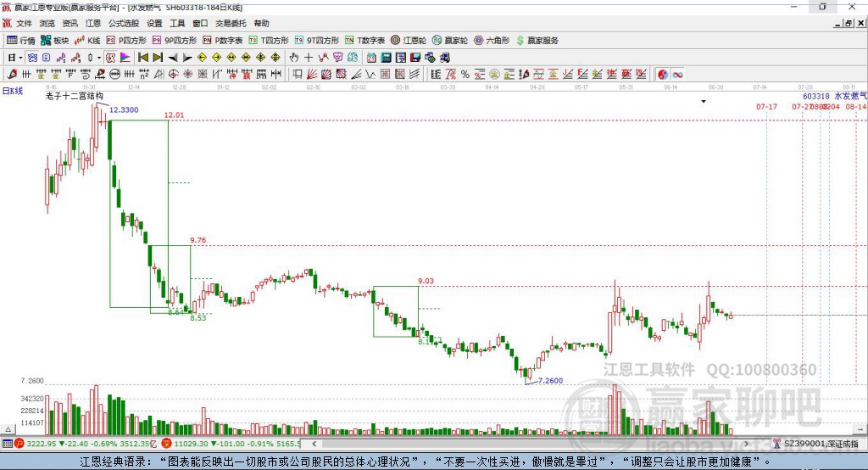Open the 浏览 menu
Image resolution: width=868 pixels, height=470 pixels.
click(47, 23)
